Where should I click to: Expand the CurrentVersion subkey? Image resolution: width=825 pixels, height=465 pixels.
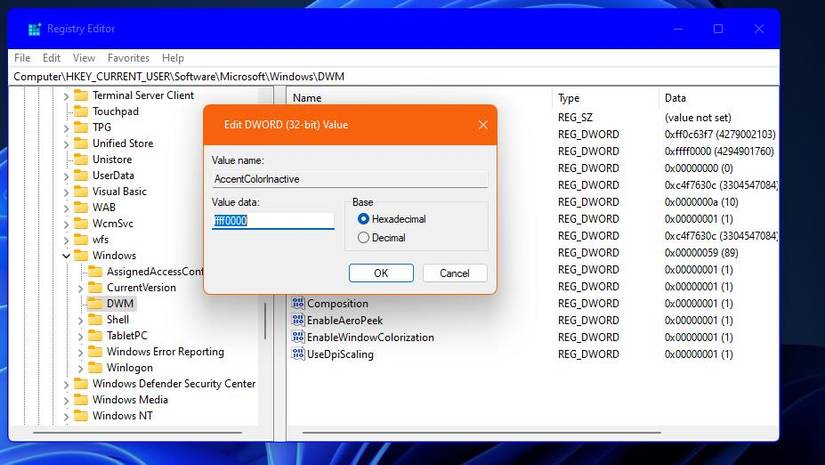[x=81, y=288]
